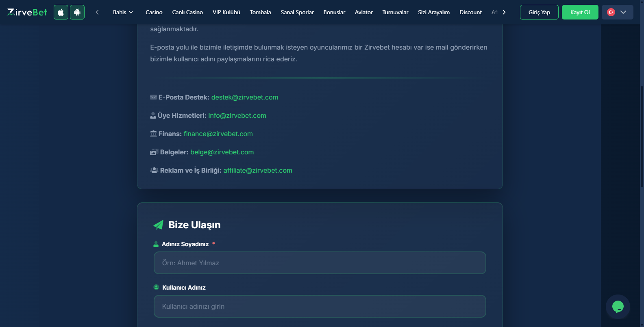This screenshot has width=644, height=327.
Task: Click the ZirveBet logo
Action: pos(27,12)
